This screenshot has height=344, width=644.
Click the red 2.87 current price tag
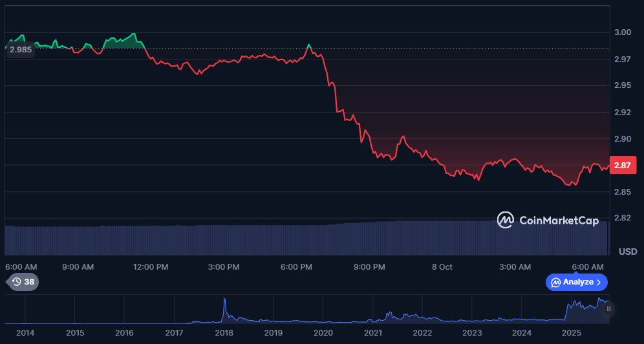(x=622, y=166)
